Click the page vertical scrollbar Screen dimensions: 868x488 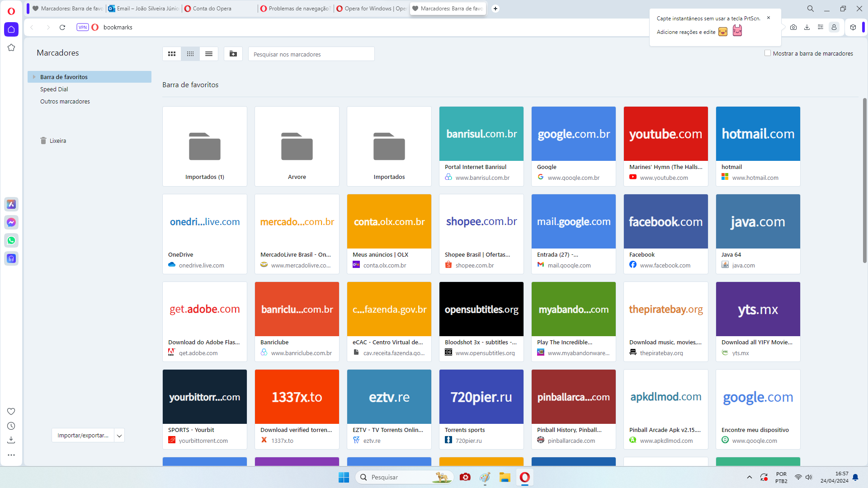pyautogui.click(x=864, y=181)
